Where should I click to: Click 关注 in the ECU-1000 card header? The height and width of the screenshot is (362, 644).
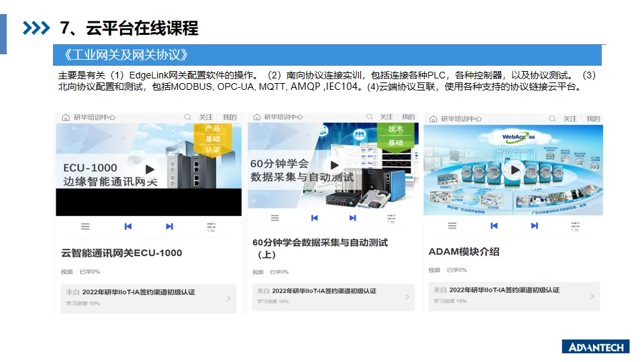point(206,117)
